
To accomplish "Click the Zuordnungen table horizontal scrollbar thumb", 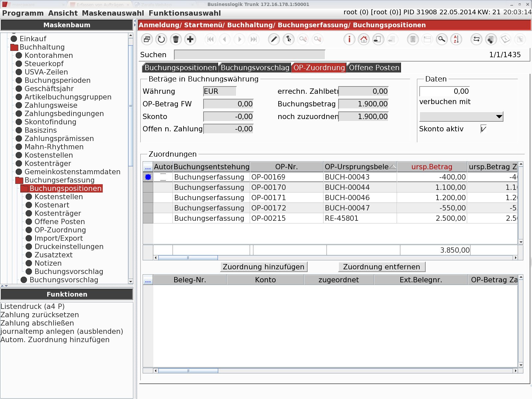I will [188, 258].
